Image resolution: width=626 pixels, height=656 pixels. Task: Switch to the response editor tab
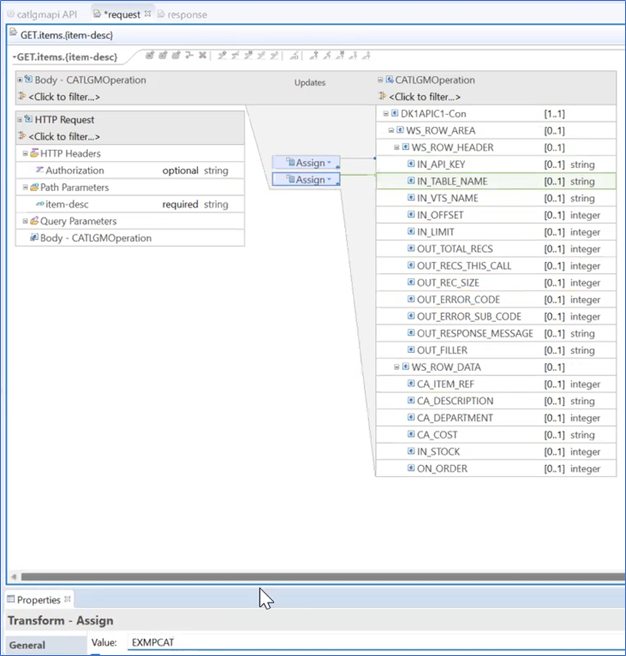pos(182,14)
